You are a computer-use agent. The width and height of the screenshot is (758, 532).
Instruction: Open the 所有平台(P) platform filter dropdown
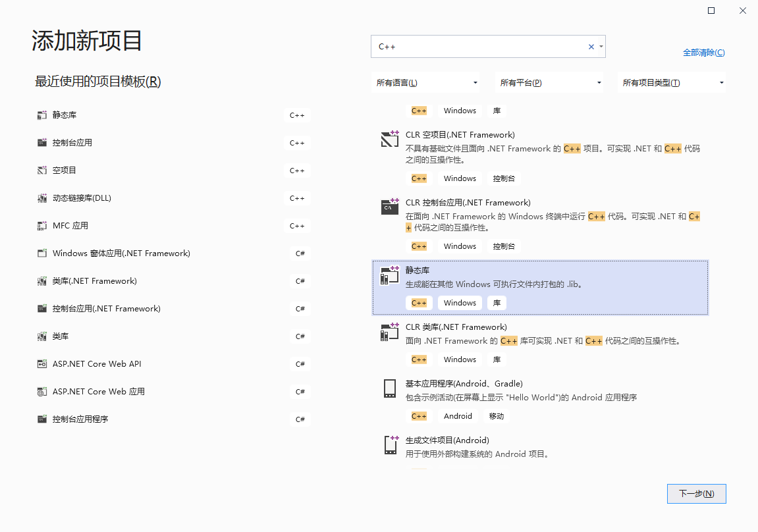click(x=551, y=82)
